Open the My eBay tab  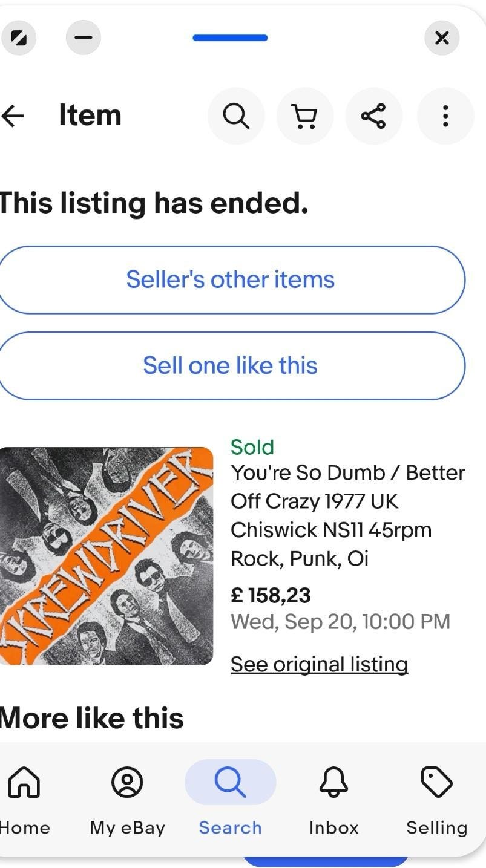pos(127,783)
